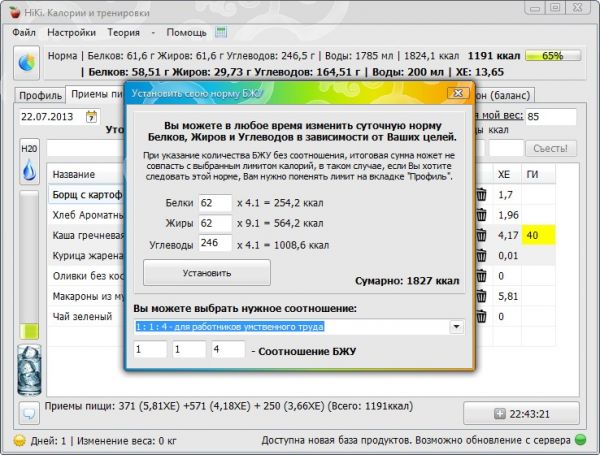Viewport: 600px width, 455px height.
Task: Delete the Борщ row with trash icon
Action: coord(481,194)
